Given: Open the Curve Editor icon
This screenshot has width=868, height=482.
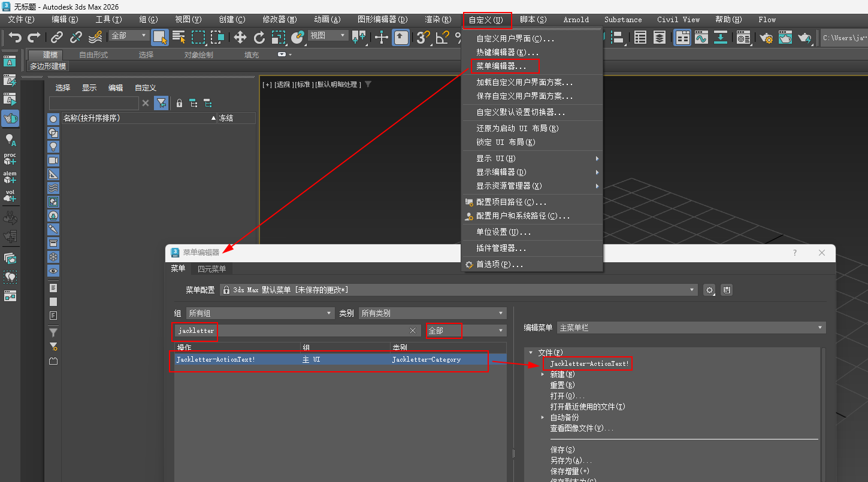Looking at the screenshot, I should 701,38.
